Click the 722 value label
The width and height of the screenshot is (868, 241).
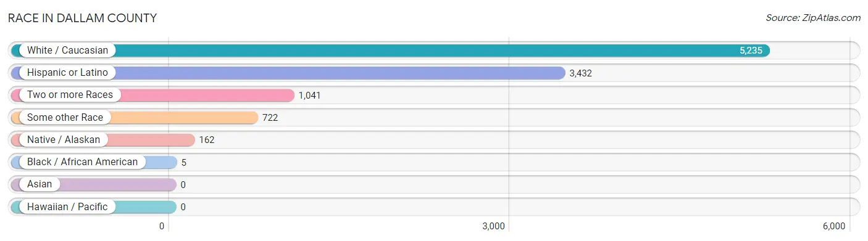(270, 118)
